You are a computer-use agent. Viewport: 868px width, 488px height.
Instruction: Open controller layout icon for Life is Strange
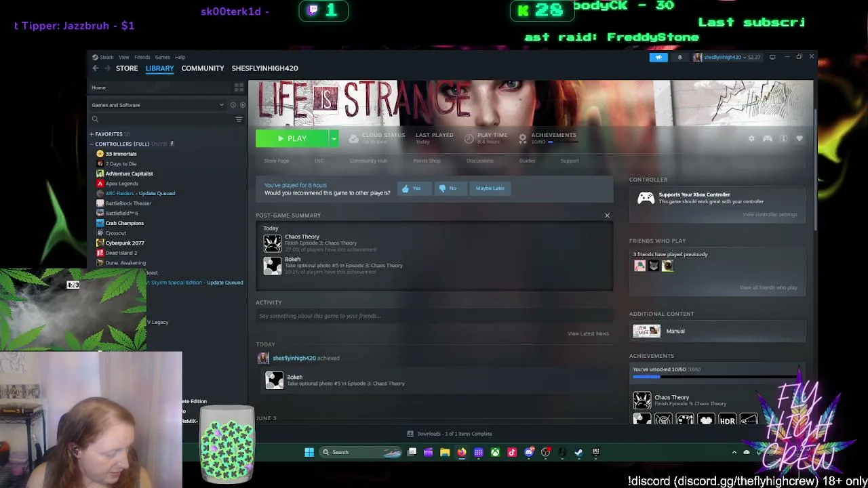click(768, 139)
